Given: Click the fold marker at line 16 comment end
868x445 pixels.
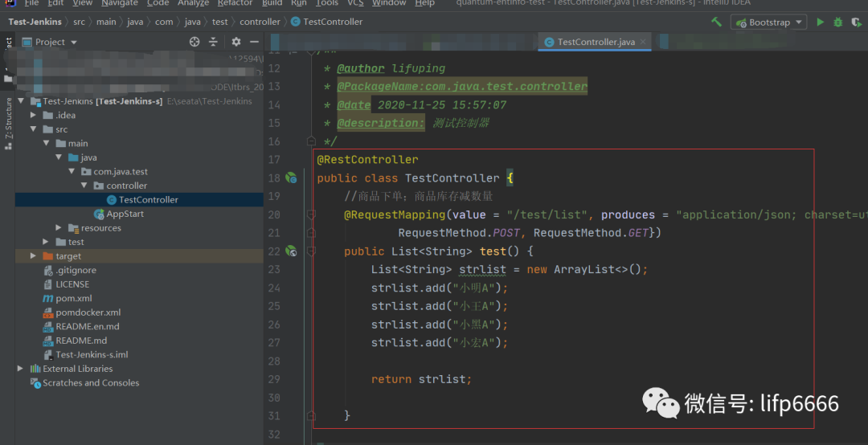Looking at the screenshot, I should 311,141.
